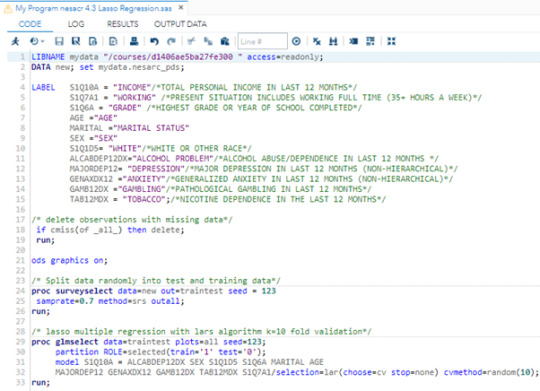This screenshot has height=391, width=540.
Task: Open the OUTPUT DATA tab
Action: pyautogui.click(x=180, y=24)
